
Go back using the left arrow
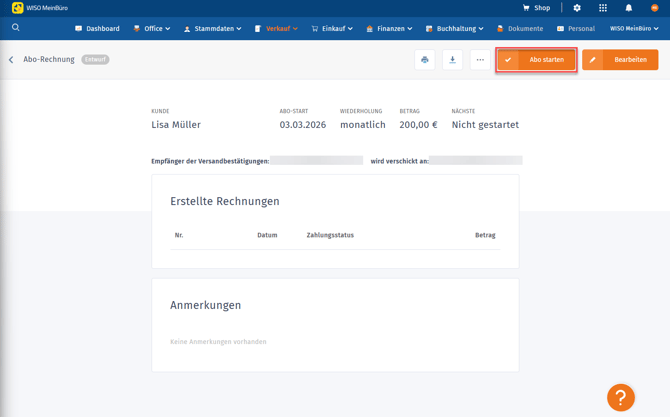click(x=11, y=60)
